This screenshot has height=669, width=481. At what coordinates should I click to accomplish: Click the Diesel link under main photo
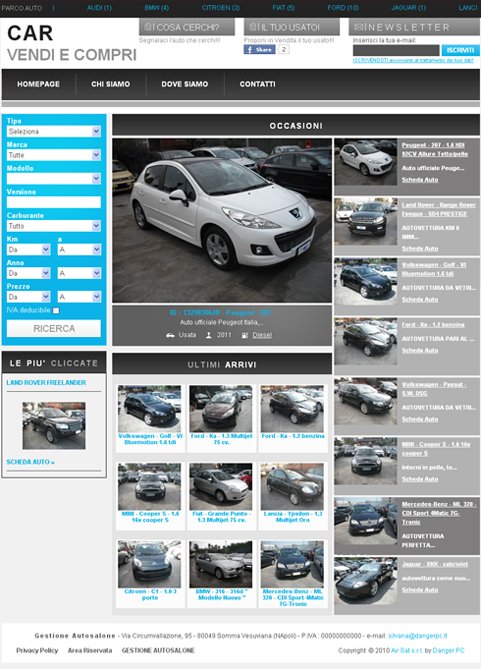pyautogui.click(x=262, y=335)
